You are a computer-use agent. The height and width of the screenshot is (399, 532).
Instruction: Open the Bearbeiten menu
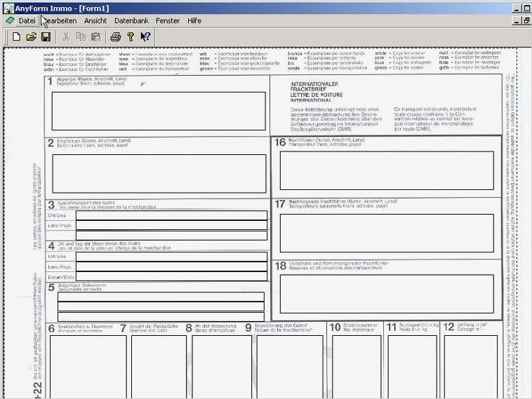(x=60, y=20)
